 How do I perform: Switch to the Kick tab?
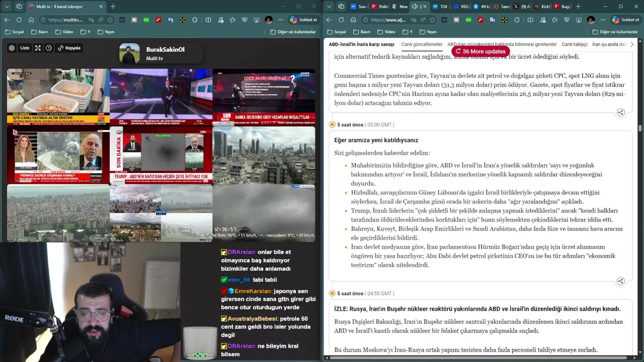coord(542,7)
